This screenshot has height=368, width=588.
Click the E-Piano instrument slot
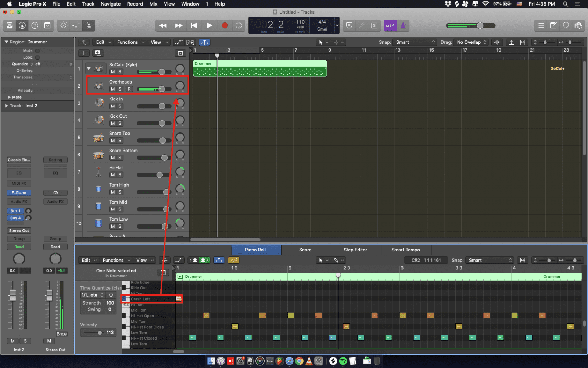click(x=19, y=193)
